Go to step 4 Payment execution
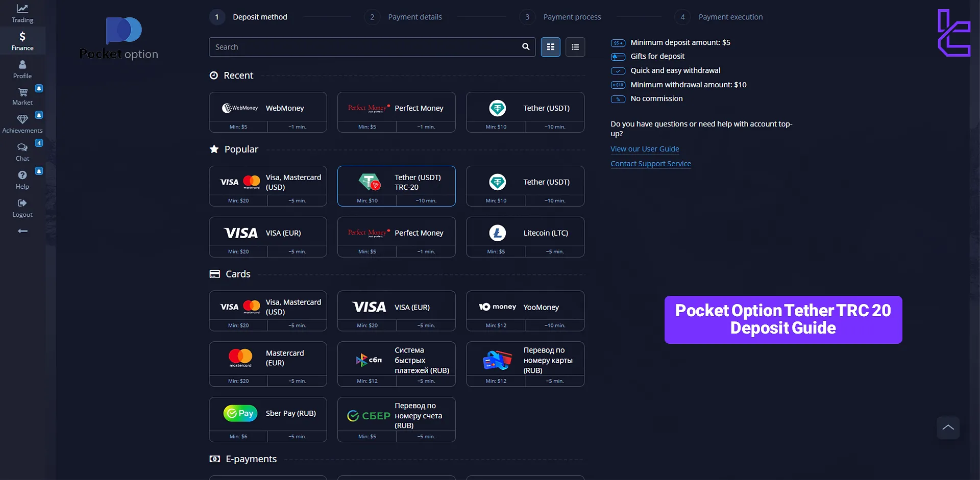 (x=719, y=17)
